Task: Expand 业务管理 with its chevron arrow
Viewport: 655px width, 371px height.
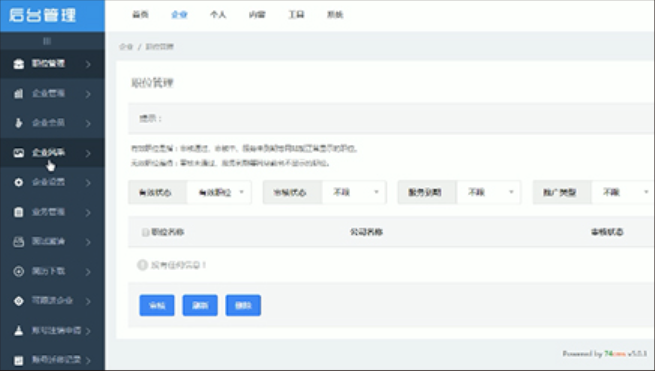Action: pyautogui.click(x=88, y=213)
